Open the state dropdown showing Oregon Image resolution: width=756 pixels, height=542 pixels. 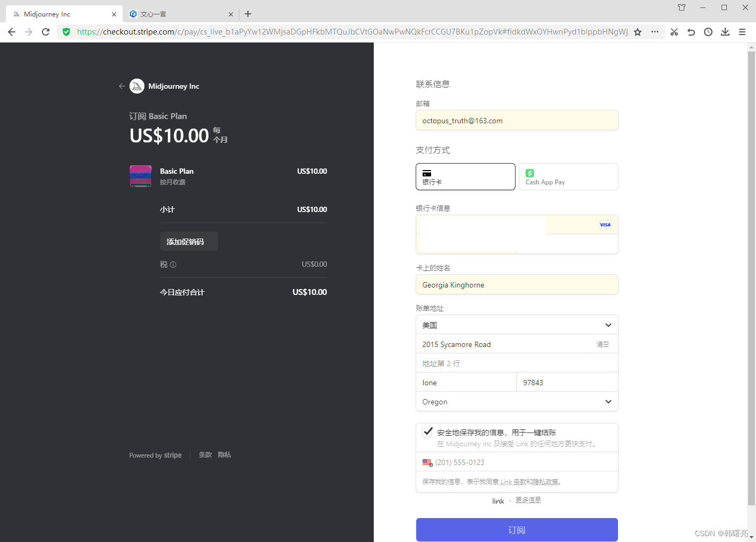pyautogui.click(x=517, y=401)
